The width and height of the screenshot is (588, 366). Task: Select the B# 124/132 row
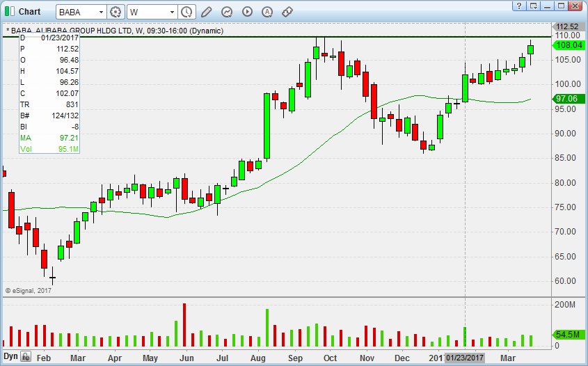click(49, 116)
